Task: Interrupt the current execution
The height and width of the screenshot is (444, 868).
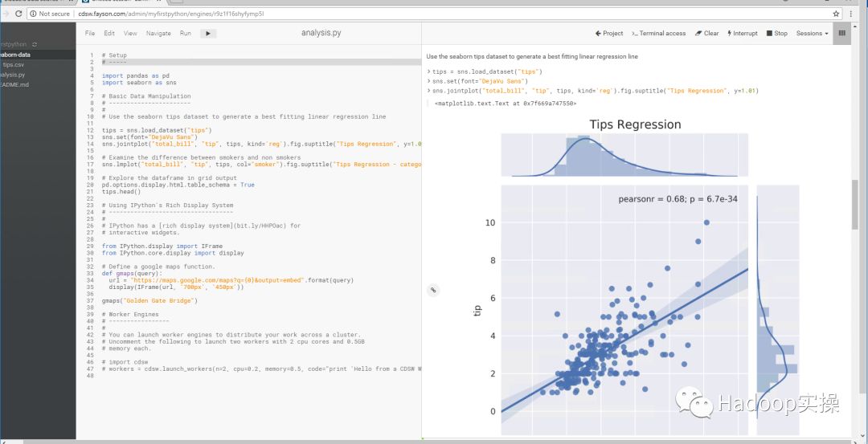Action: point(742,34)
